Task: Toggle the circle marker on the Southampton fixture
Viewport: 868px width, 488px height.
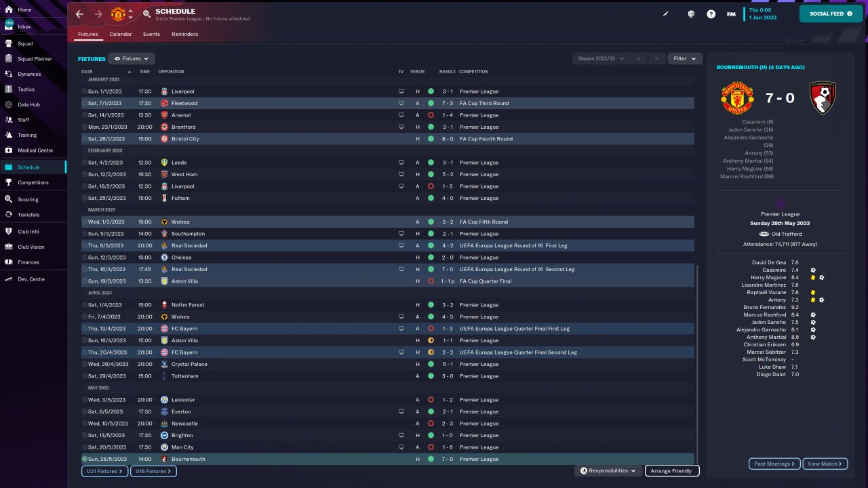Action: click(85, 234)
